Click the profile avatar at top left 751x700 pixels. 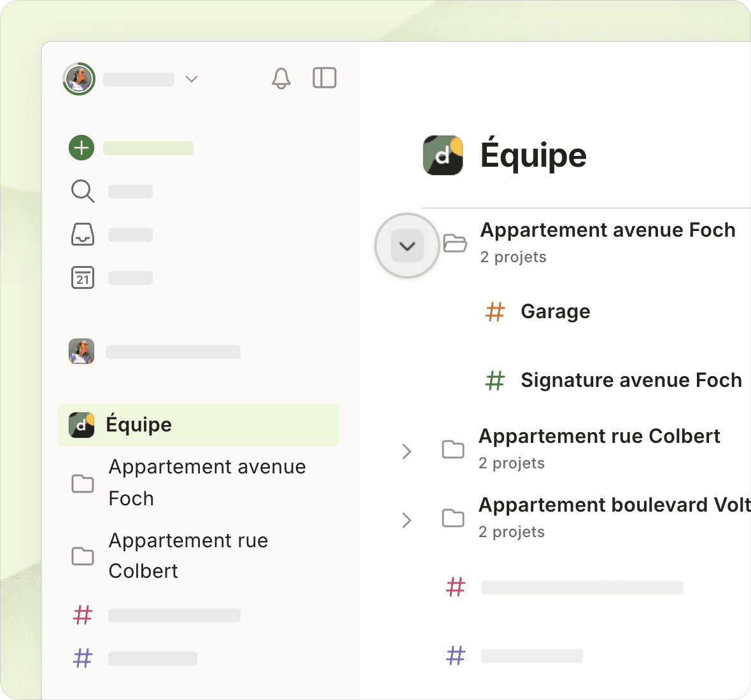(79, 79)
